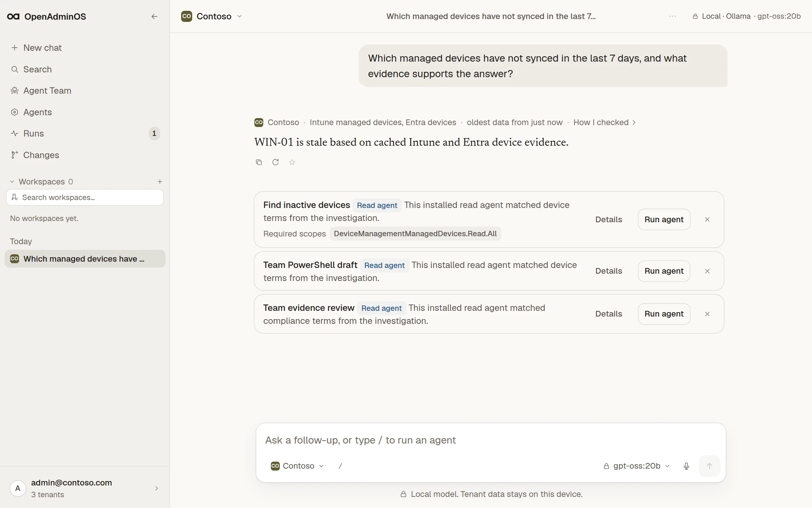The width and height of the screenshot is (812, 508).
Task: Click 'Intune managed devices, Entra devices' source text
Action: (x=383, y=122)
